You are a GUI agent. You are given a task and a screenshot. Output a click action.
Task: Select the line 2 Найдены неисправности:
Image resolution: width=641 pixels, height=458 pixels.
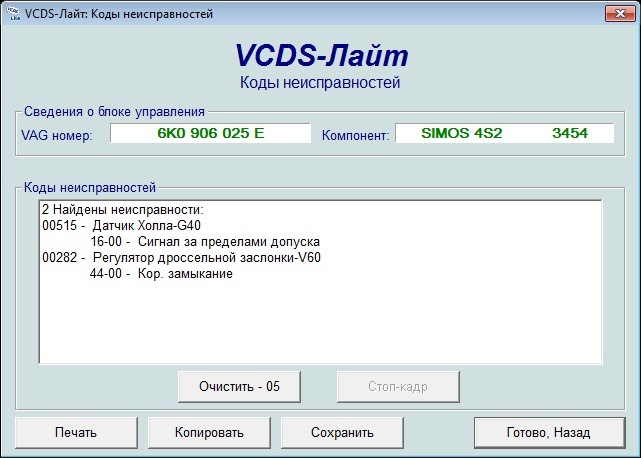[123, 210]
